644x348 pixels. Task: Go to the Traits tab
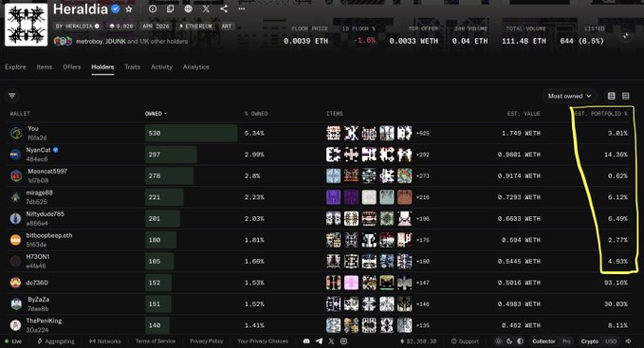click(132, 66)
